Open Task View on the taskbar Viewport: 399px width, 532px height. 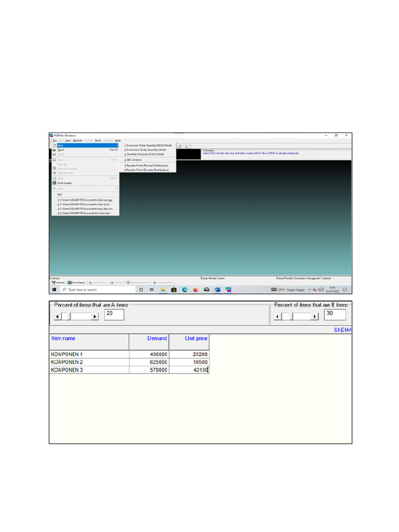[152, 290]
